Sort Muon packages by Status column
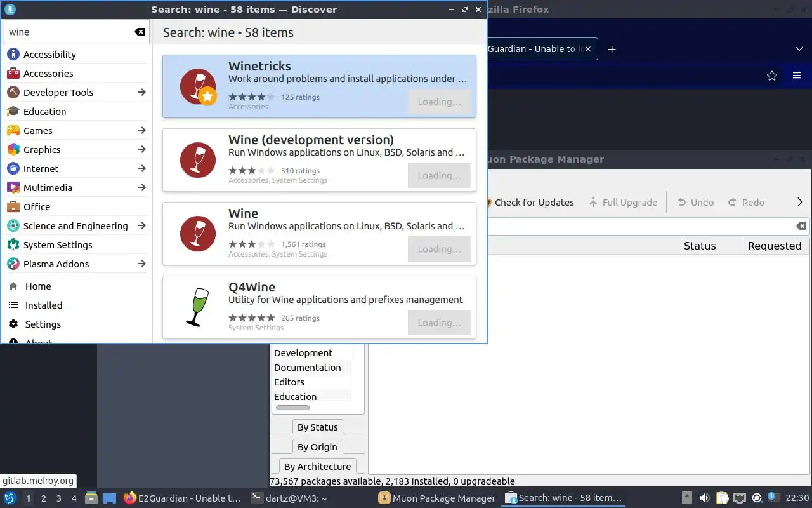 click(712, 246)
